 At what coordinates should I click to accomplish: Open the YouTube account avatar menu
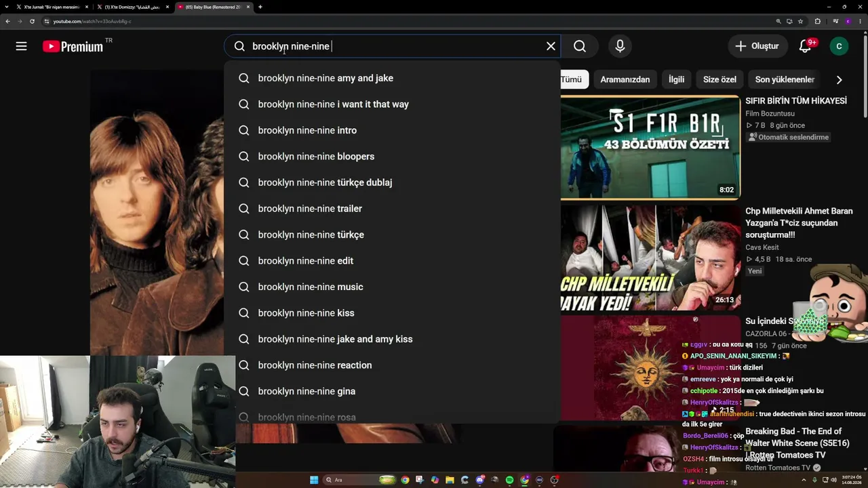click(x=839, y=46)
